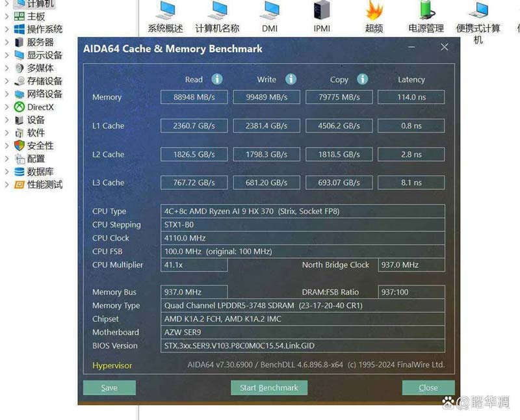Select the L3 Cache Read value 767.72 GB/s
The height and width of the screenshot is (420, 520).
[194, 183]
